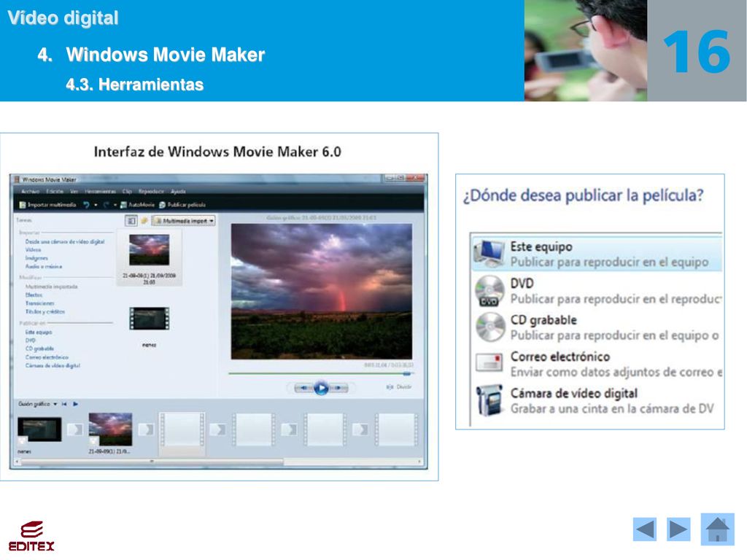The width and height of the screenshot is (747, 560).
Task: Open the Ver menu
Action: click(74, 192)
